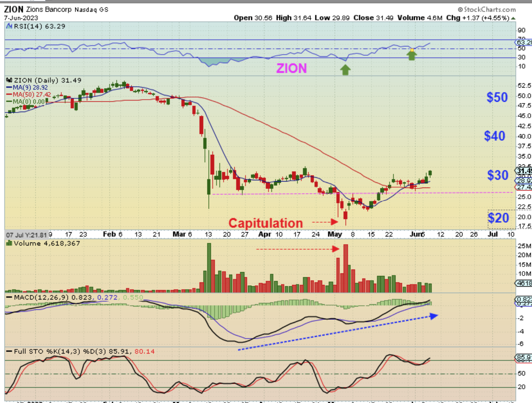
Task: Click the Jul label on the date axis
Action: [x=493, y=235]
